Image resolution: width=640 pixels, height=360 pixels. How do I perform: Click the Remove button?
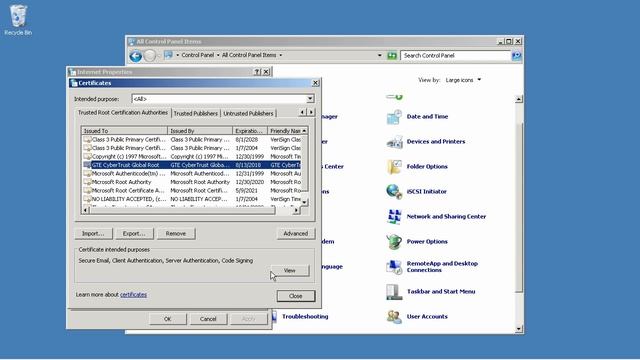pyautogui.click(x=176, y=234)
